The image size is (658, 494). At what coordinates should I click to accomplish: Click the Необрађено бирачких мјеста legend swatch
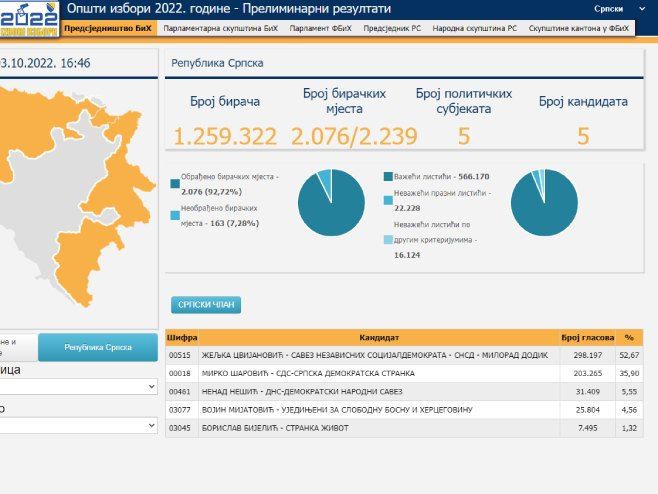[x=175, y=215]
